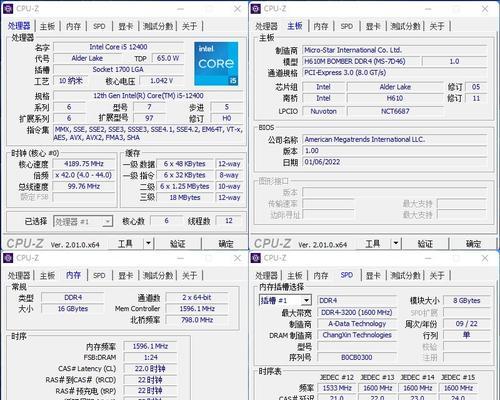Click the 4189.75 MHz core speed value
The height and width of the screenshot is (400, 500).
point(84,164)
